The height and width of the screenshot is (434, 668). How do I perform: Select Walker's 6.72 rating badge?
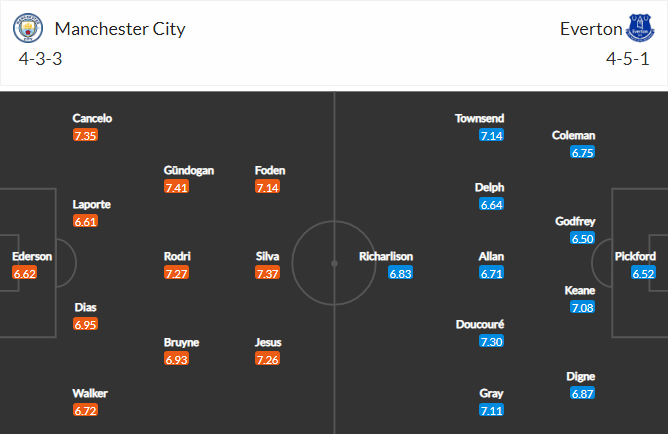click(85, 411)
